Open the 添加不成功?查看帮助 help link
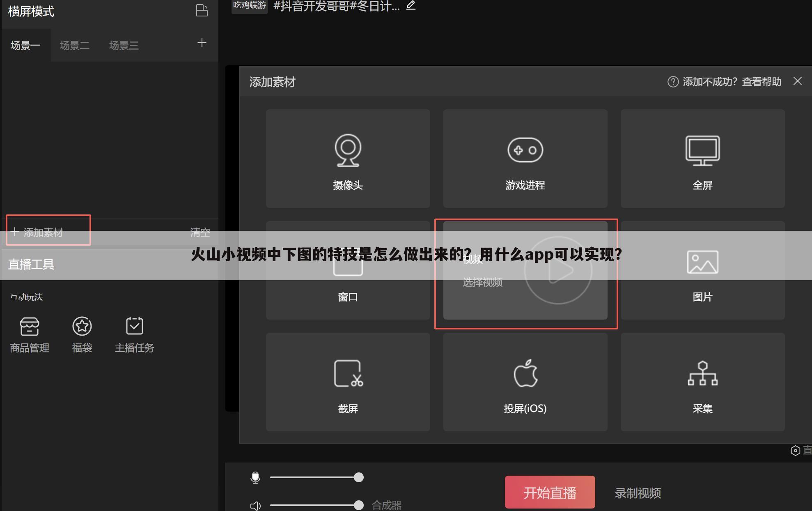The image size is (812, 511). (x=724, y=82)
